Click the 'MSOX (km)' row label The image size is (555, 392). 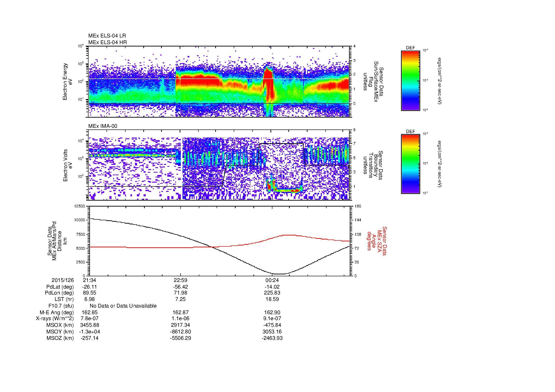60,325
